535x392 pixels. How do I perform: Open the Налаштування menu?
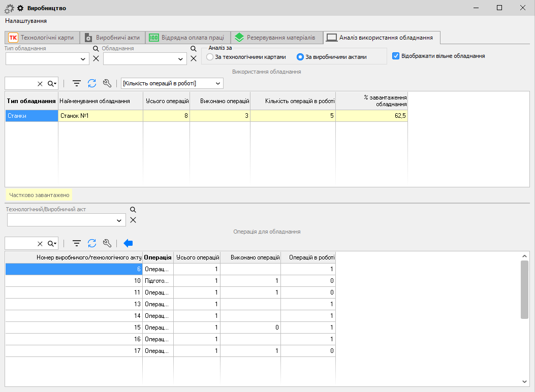coord(26,21)
